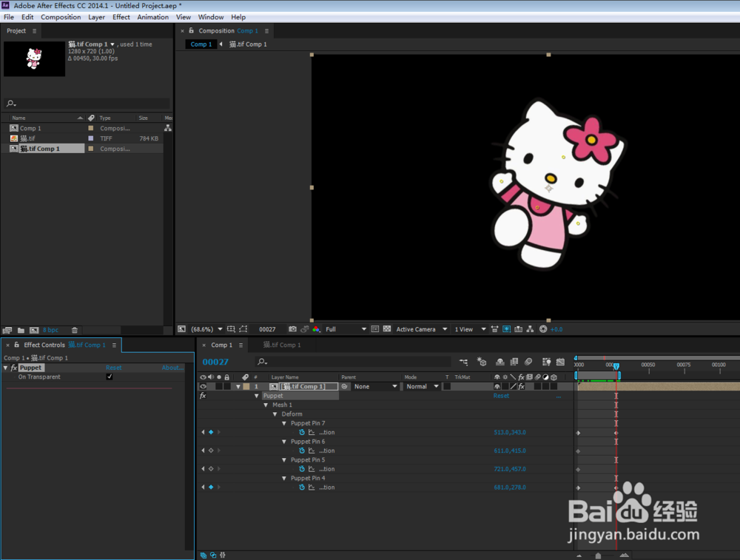
Task: Click the current time indicator in timeline ruler
Action: (616, 366)
